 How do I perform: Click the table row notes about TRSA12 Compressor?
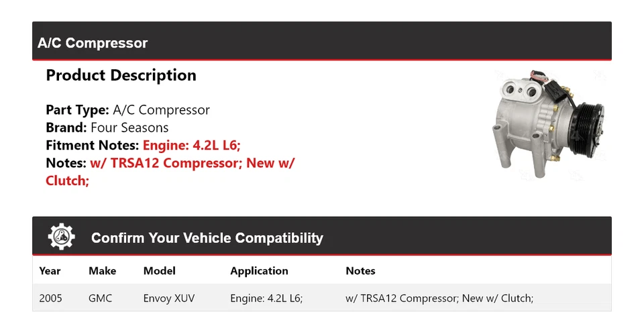tap(439, 298)
